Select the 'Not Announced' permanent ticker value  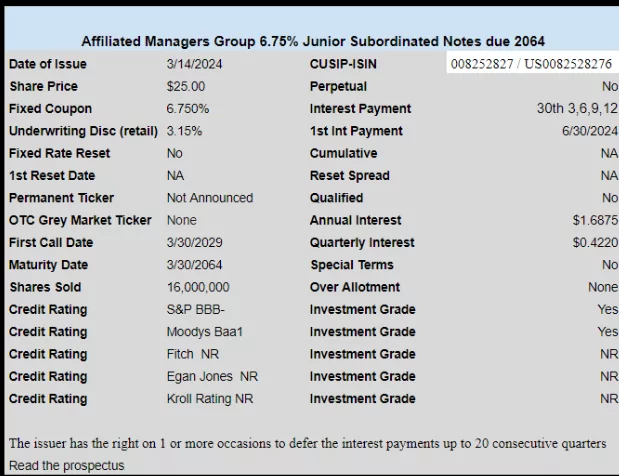(210, 198)
